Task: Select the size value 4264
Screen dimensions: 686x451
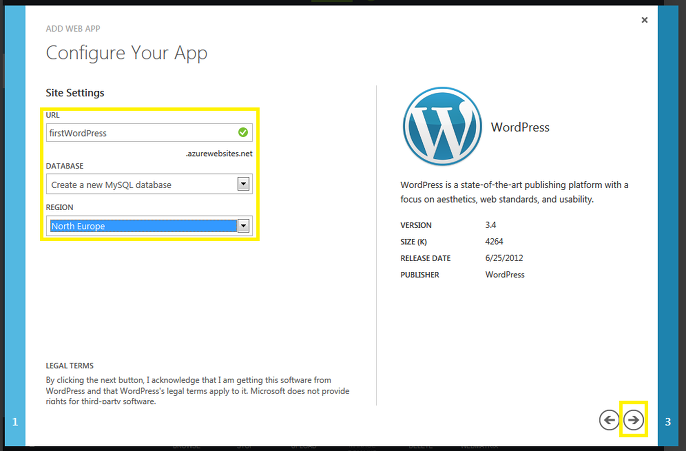Action: tap(494, 241)
